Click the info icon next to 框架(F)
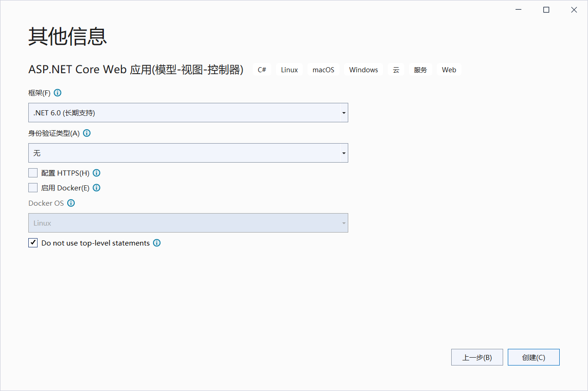 (58, 93)
